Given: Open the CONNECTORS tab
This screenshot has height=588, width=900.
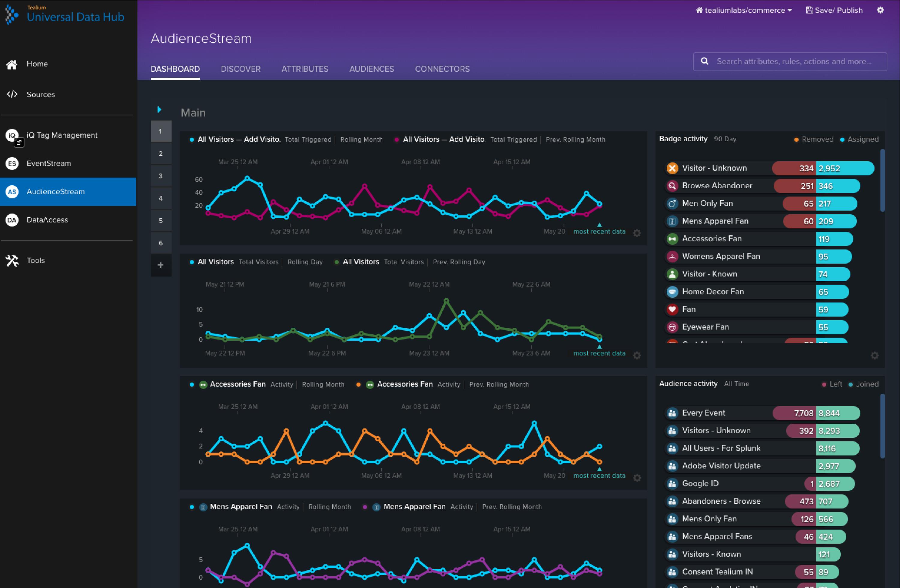Looking at the screenshot, I should pos(442,69).
